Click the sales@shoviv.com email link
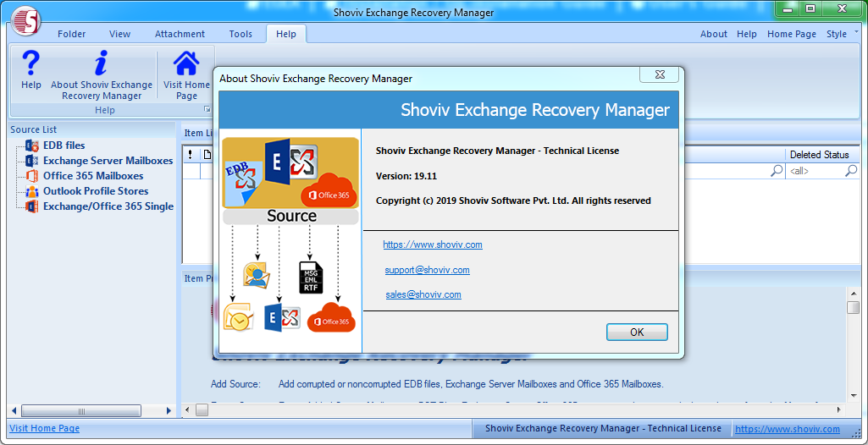The width and height of the screenshot is (868, 445). [423, 294]
